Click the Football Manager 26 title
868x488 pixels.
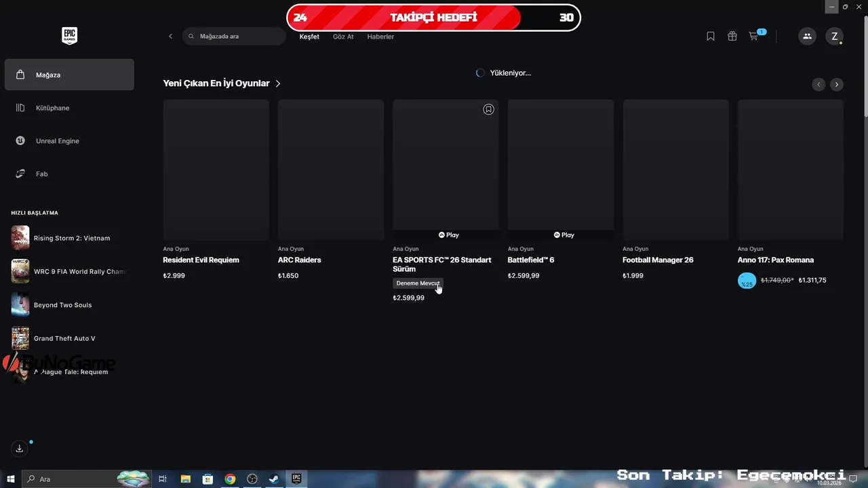tap(658, 260)
